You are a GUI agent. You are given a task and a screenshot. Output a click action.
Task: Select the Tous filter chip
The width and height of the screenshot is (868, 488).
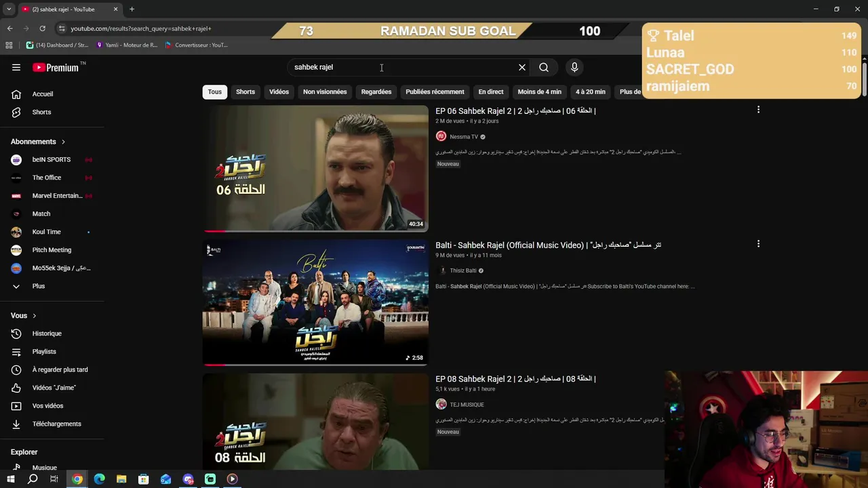pyautogui.click(x=215, y=91)
